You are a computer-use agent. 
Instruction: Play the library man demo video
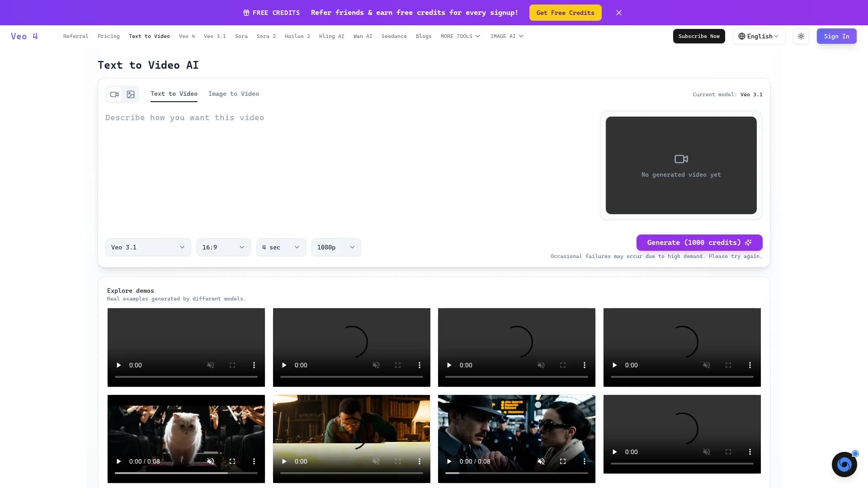pos(284,461)
